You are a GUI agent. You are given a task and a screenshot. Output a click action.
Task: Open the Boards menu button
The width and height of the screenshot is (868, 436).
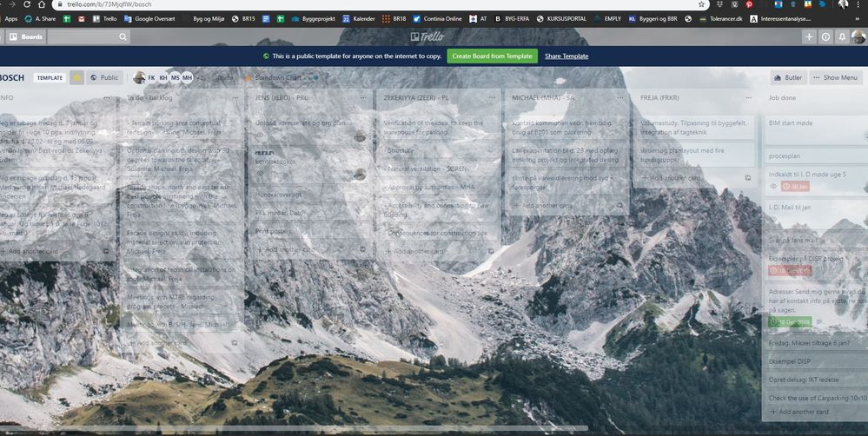tap(26, 37)
